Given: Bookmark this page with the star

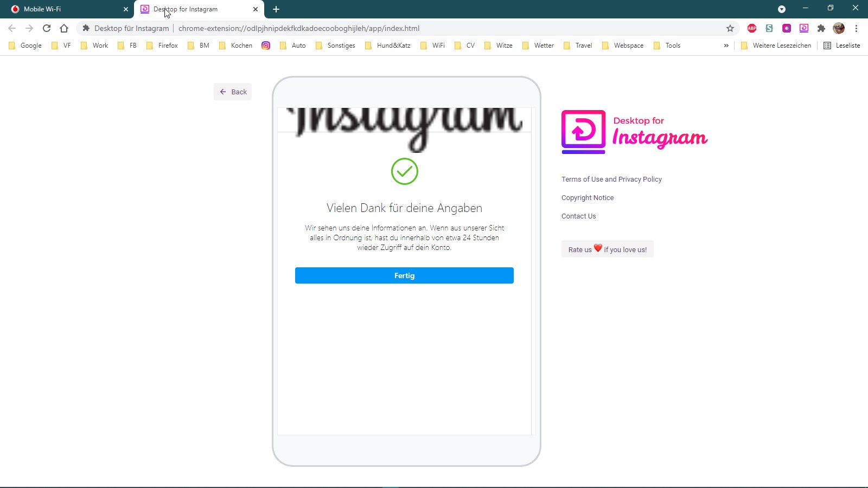Looking at the screenshot, I should pyautogui.click(x=730, y=28).
